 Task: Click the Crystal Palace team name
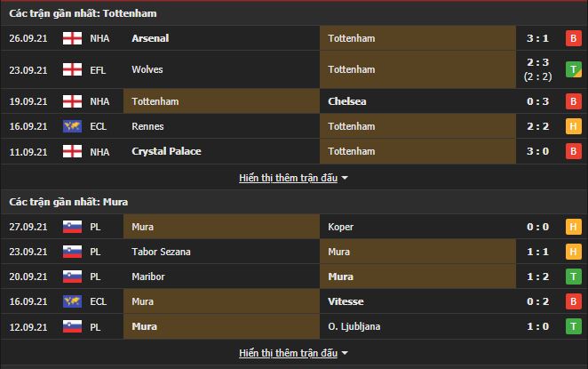(166, 151)
